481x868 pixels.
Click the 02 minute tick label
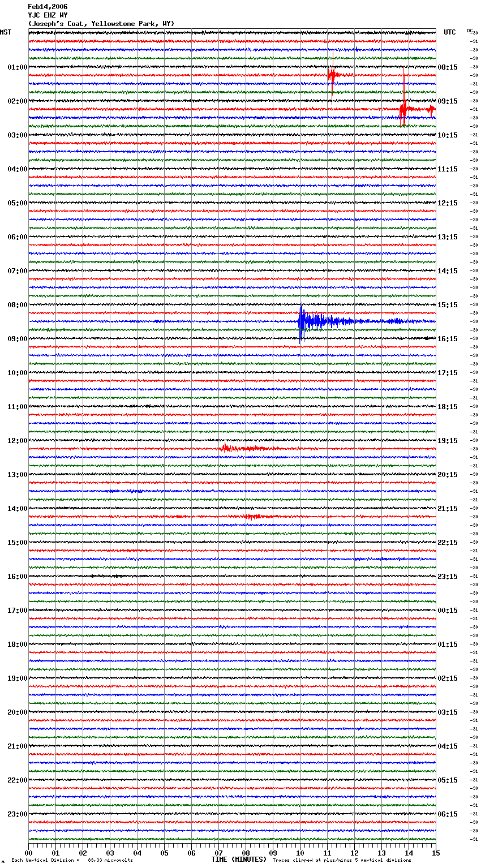[83, 853]
